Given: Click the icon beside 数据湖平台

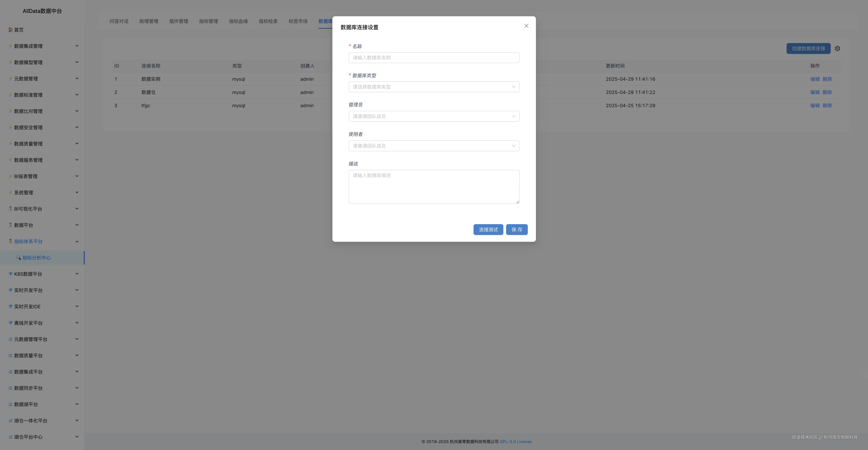Looking at the screenshot, I should tap(11, 404).
